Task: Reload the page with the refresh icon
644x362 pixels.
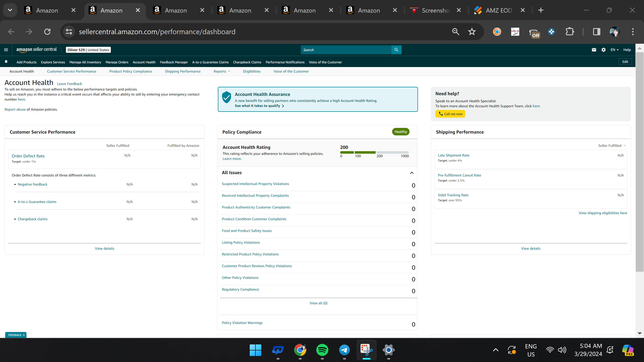Action: point(47,32)
